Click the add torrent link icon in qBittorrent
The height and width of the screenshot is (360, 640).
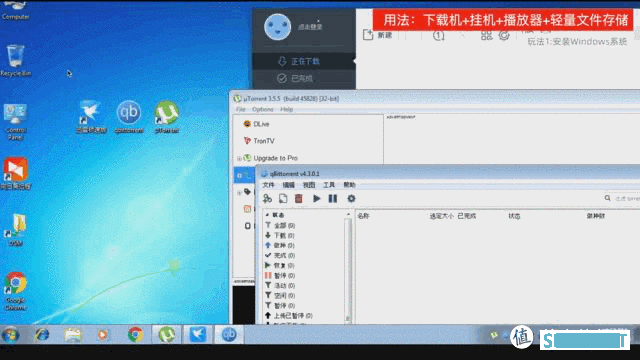[x=267, y=198]
